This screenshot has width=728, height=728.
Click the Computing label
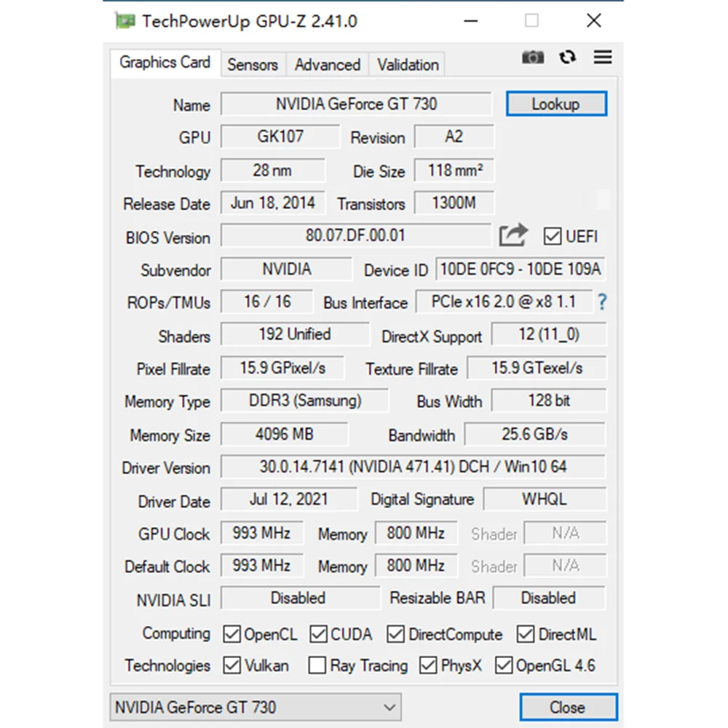(x=176, y=633)
